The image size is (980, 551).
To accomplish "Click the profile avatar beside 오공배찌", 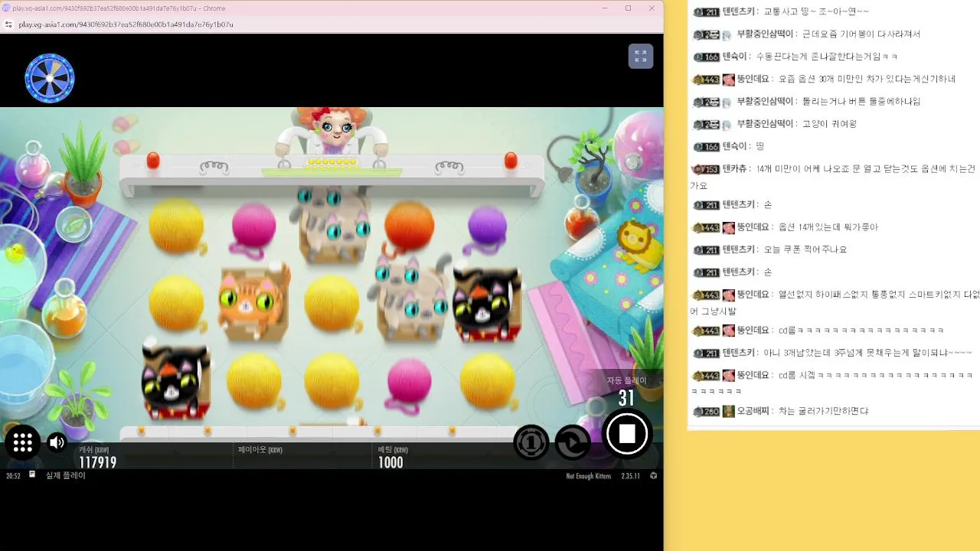I will pyautogui.click(x=728, y=411).
